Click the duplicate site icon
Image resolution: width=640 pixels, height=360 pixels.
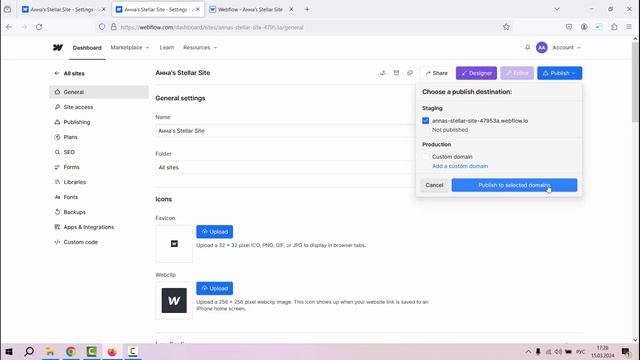click(x=410, y=73)
